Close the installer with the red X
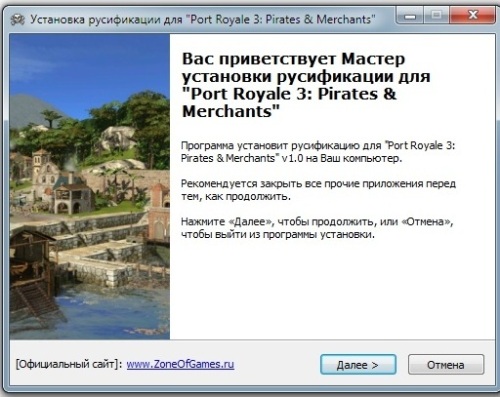Image resolution: width=500 pixels, height=397 pixels. coord(472,15)
